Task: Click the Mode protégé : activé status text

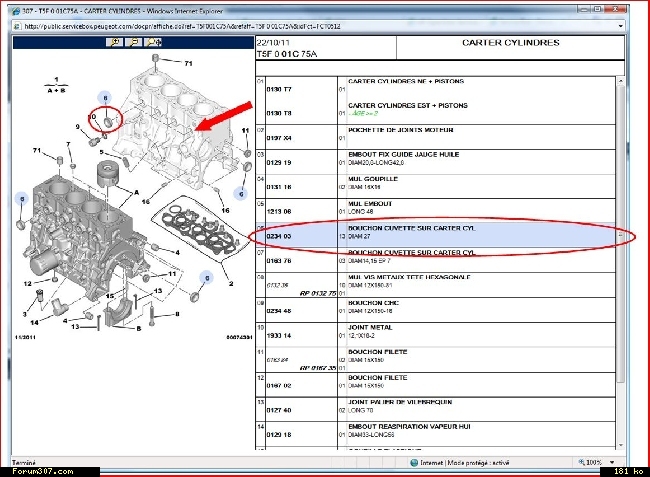Action: [478, 462]
